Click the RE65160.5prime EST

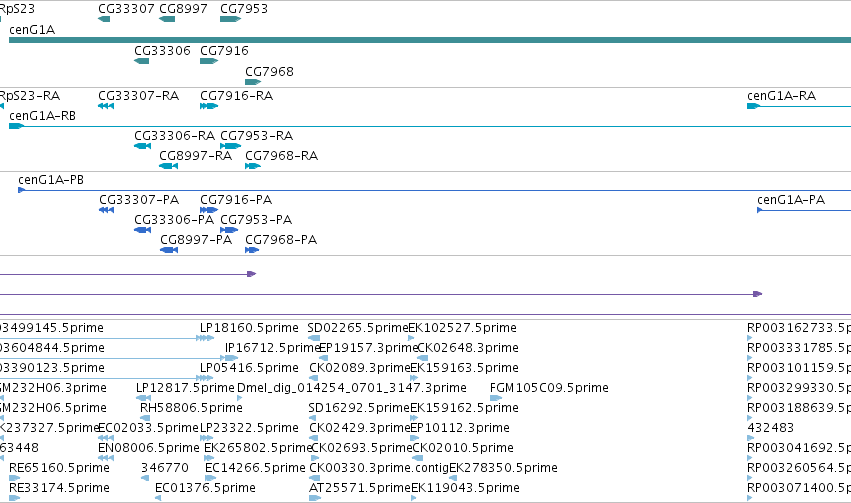(59, 468)
